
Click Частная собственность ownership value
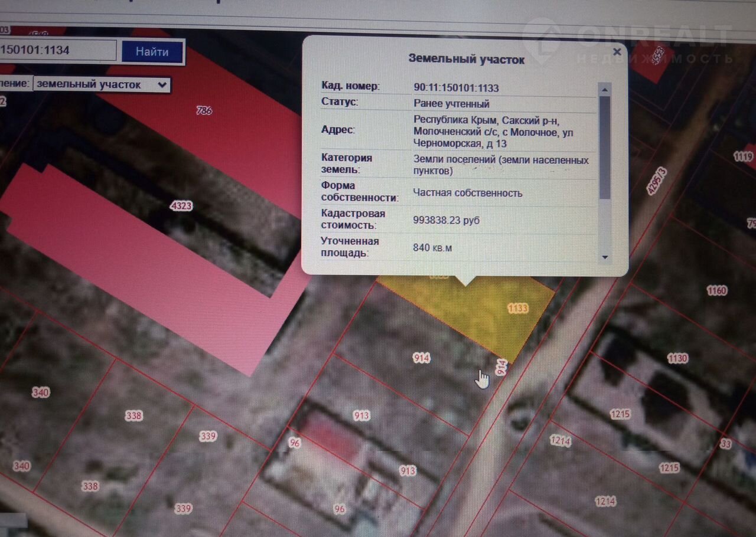(467, 193)
